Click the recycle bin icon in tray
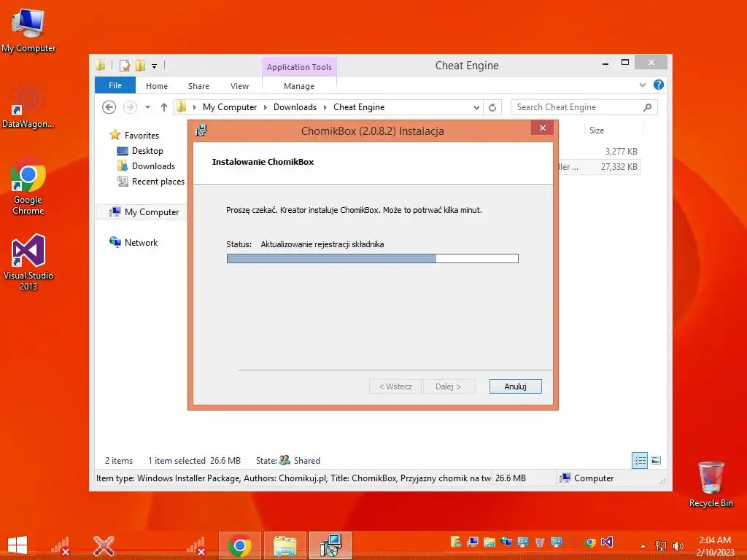 (x=540, y=542)
